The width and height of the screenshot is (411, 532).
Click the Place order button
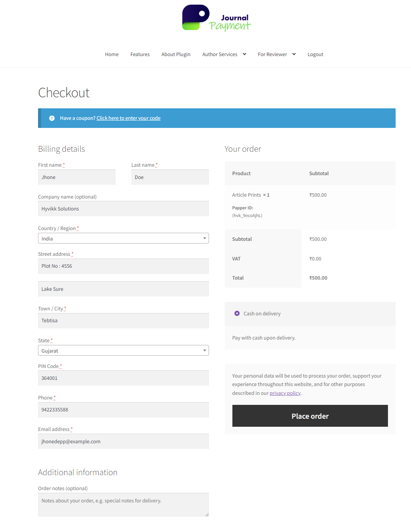coord(310,416)
